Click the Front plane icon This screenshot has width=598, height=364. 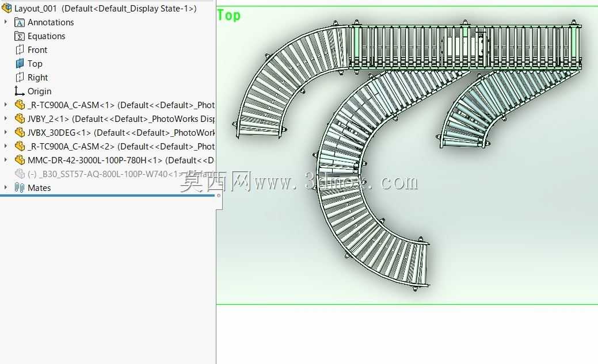[x=20, y=50]
